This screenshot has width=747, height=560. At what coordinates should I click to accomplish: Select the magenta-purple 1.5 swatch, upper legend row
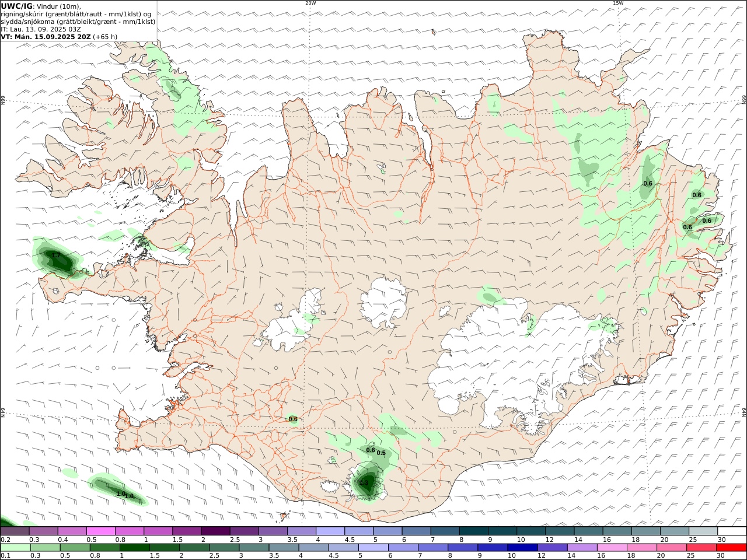187,531
